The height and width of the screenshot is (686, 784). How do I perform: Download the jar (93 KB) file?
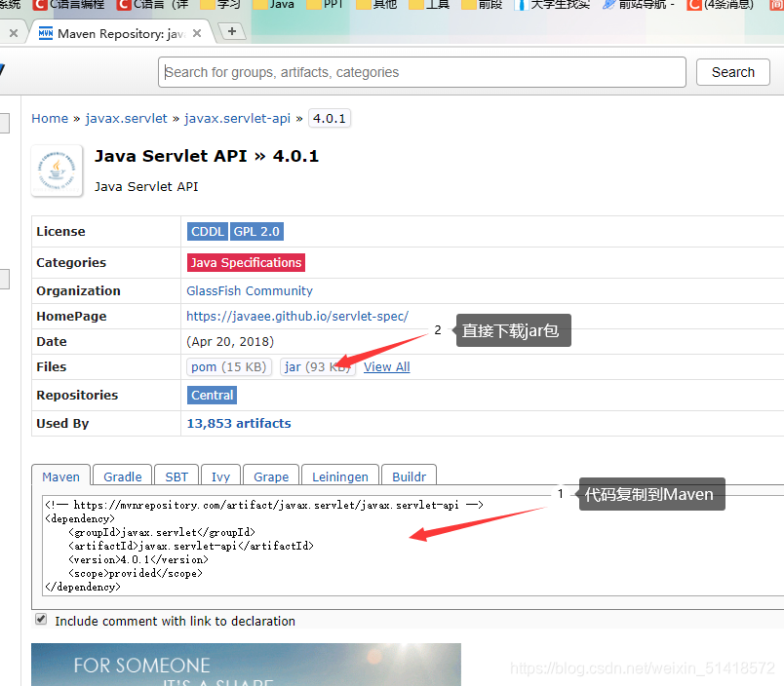coord(318,366)
